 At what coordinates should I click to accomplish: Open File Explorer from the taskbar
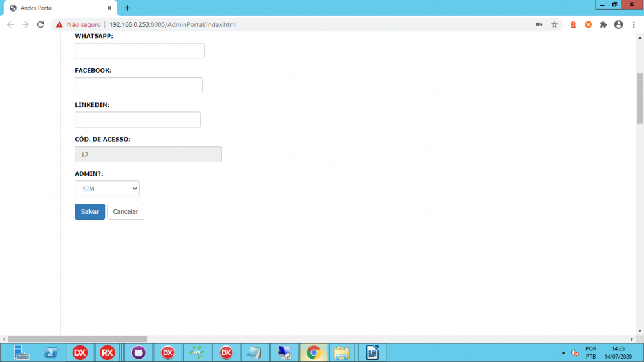341,352
